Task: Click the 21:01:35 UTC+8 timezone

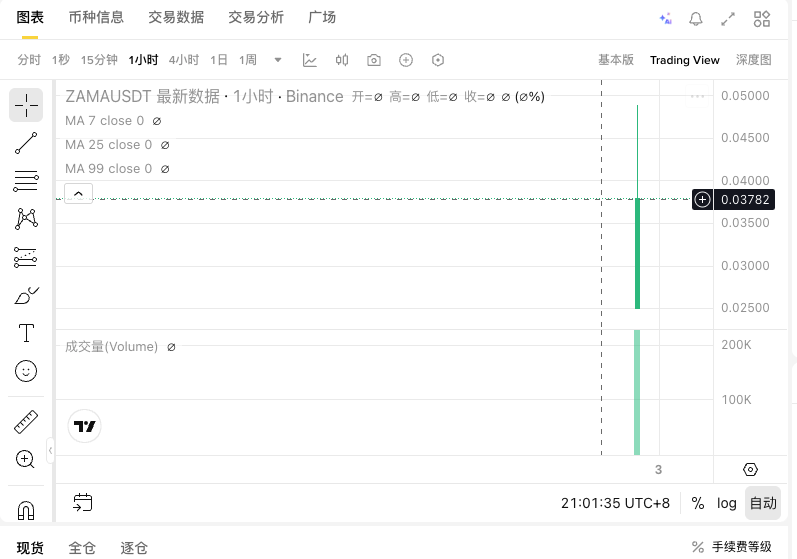Action: 615,503
